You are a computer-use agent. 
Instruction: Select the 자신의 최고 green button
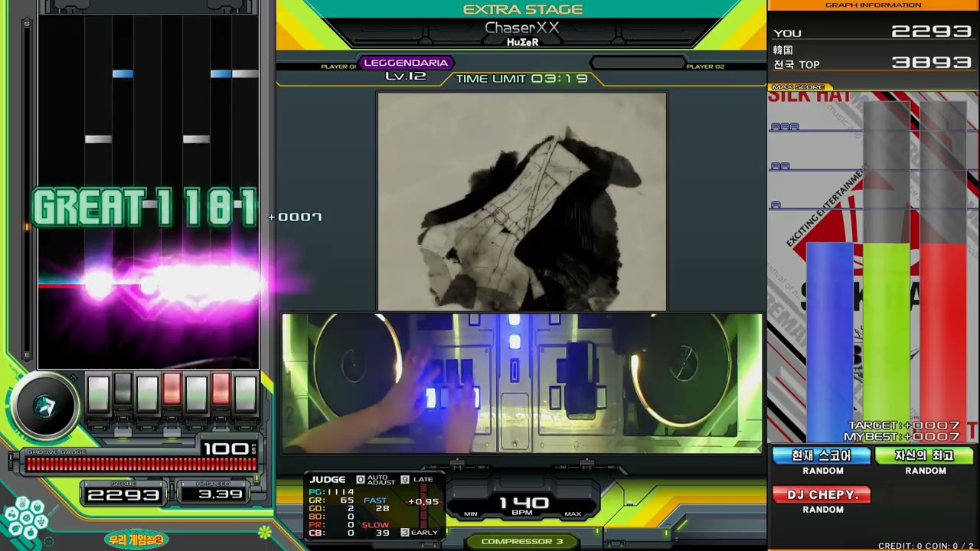[x=924, y=455]
